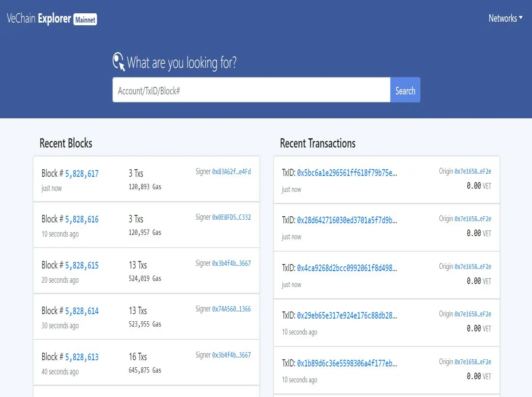Click the Recent Transactions heading
The width and height of the screenshot is (532, 397).
[318, 143]
